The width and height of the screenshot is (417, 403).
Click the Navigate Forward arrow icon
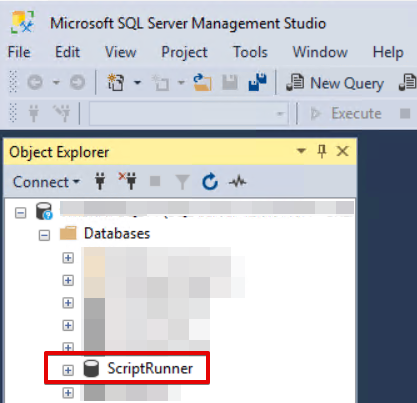pos(77,82)
